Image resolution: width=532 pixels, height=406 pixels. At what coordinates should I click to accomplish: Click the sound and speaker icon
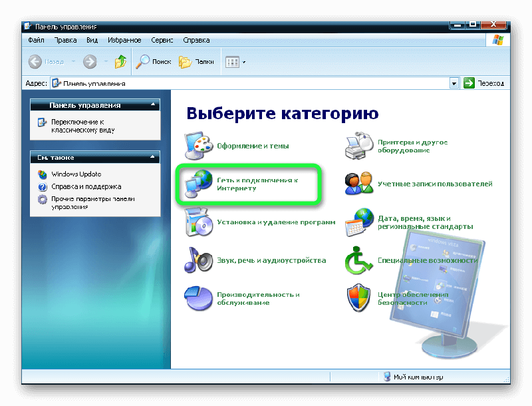point(198,260)
